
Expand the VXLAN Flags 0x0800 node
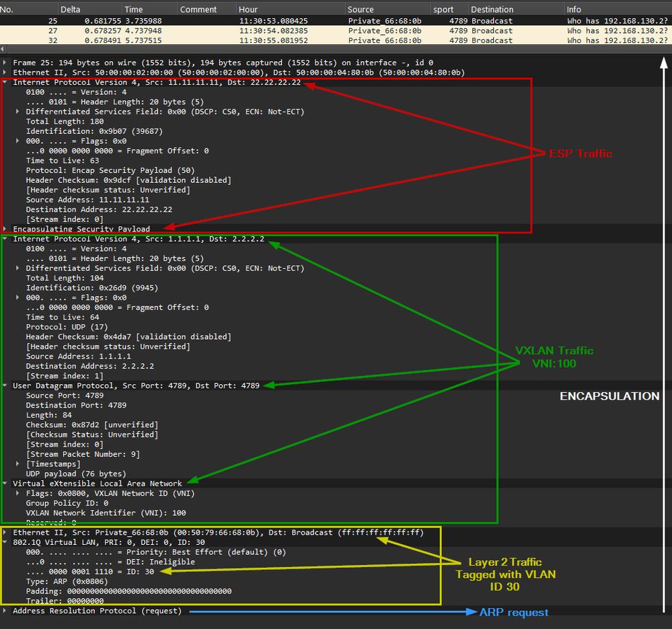17,493
